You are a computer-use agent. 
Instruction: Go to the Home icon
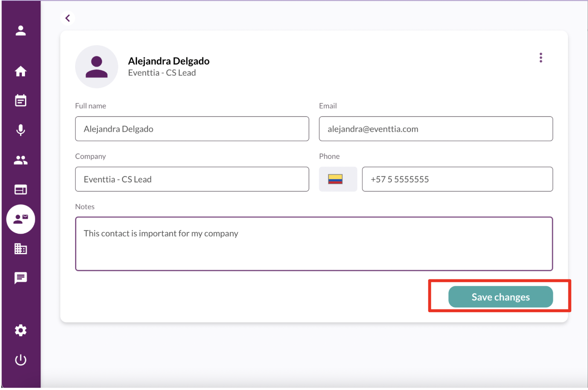pyautogui.click(x=20, y=72)
